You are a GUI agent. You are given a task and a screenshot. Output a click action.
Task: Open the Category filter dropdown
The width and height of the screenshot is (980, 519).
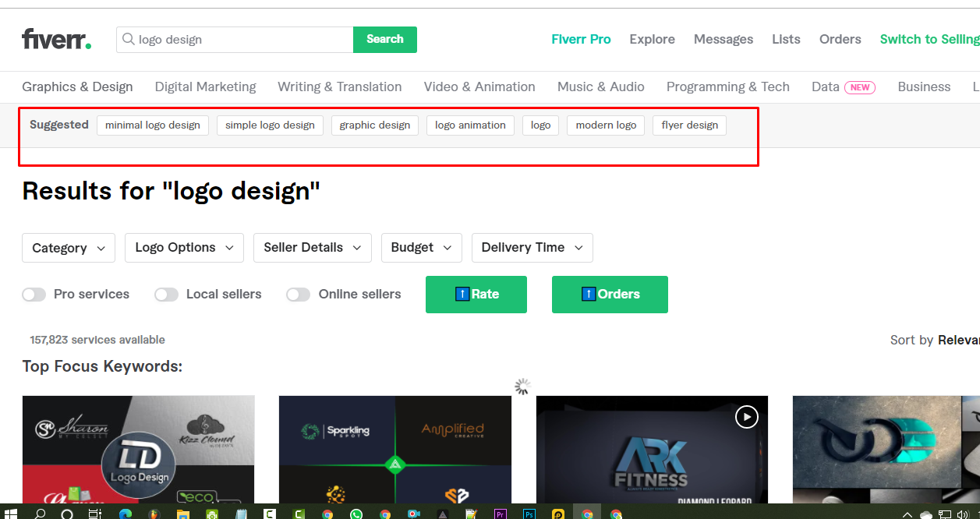coord(69,248)
